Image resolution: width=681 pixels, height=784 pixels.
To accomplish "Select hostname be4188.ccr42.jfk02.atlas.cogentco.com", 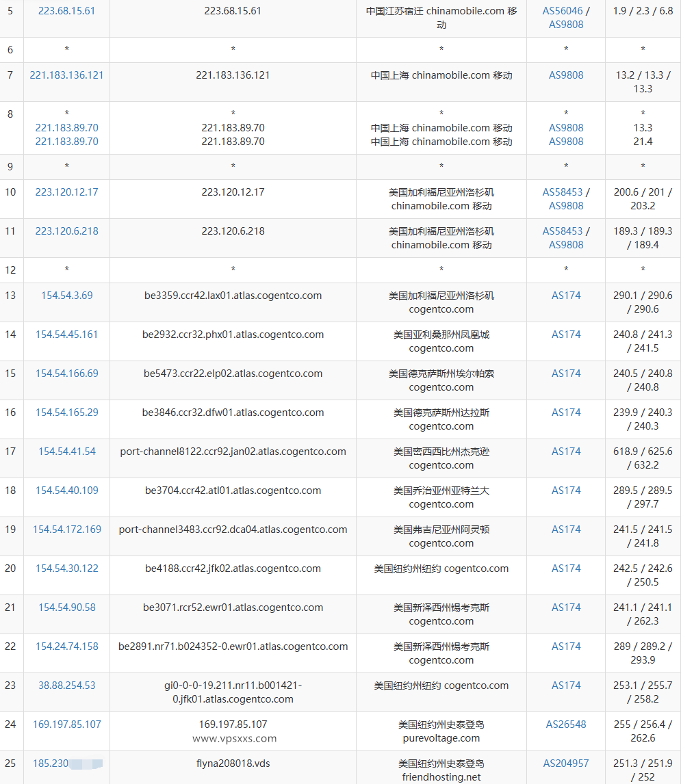I will point(233,569).
